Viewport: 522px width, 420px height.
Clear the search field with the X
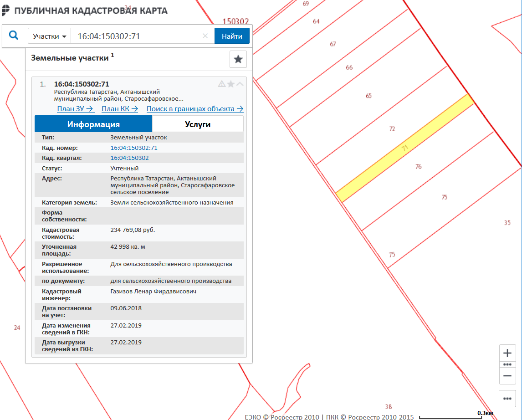point(205,36)
